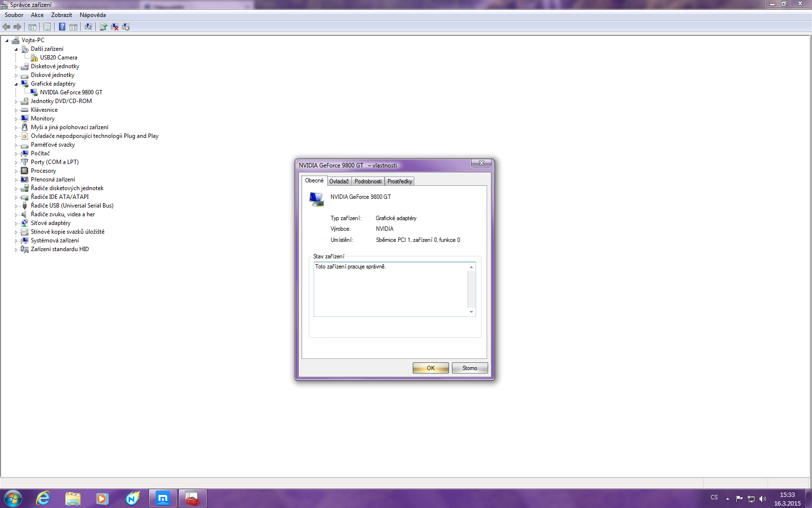This screenshot has height=508, width=812.
Task: Click the status box scroll-up arrow
Action: 471,267
